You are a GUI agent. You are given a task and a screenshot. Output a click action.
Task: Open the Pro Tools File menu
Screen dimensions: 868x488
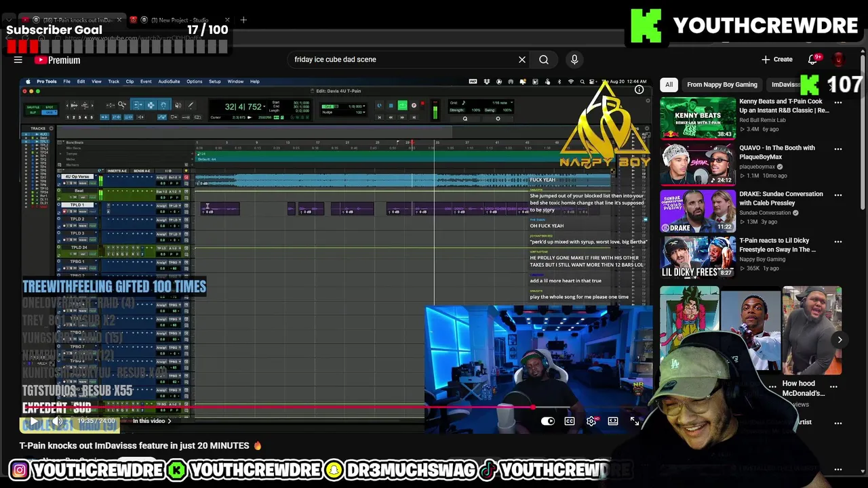coord(66,81)
